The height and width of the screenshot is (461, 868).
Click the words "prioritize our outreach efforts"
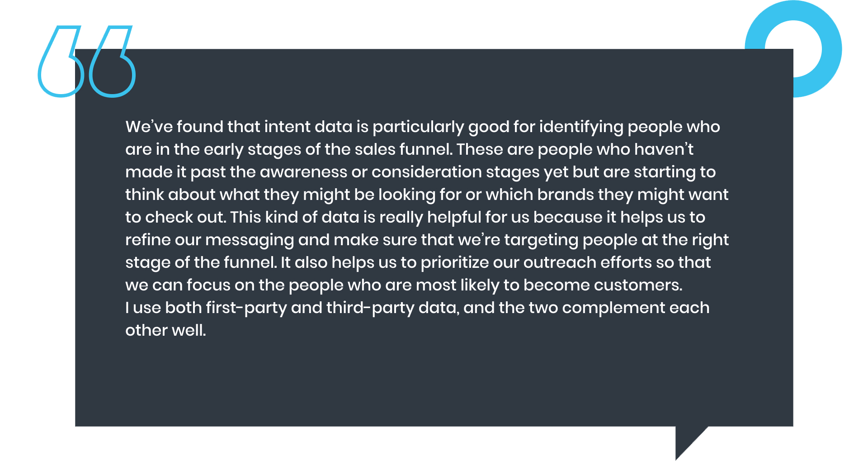[x=533, y=263]
